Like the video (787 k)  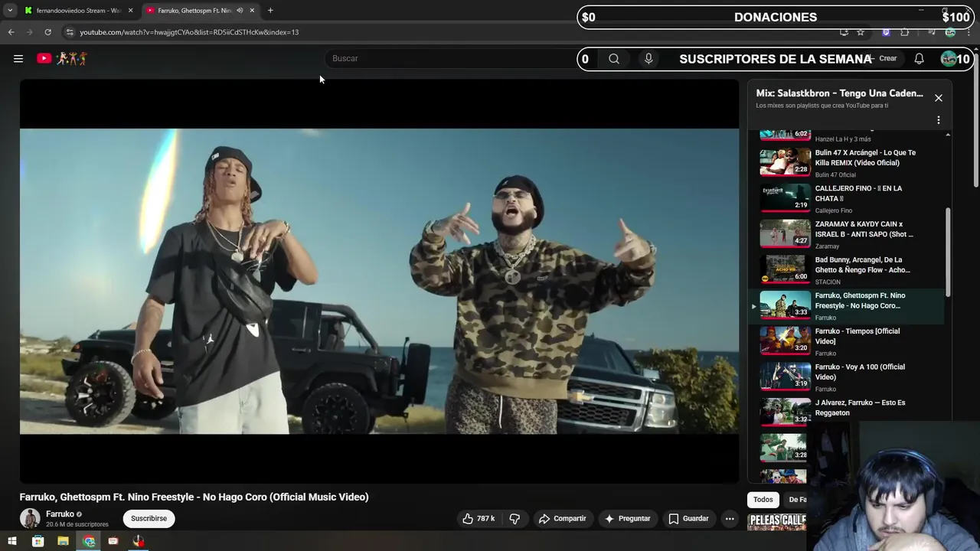[x=478, y=518]
